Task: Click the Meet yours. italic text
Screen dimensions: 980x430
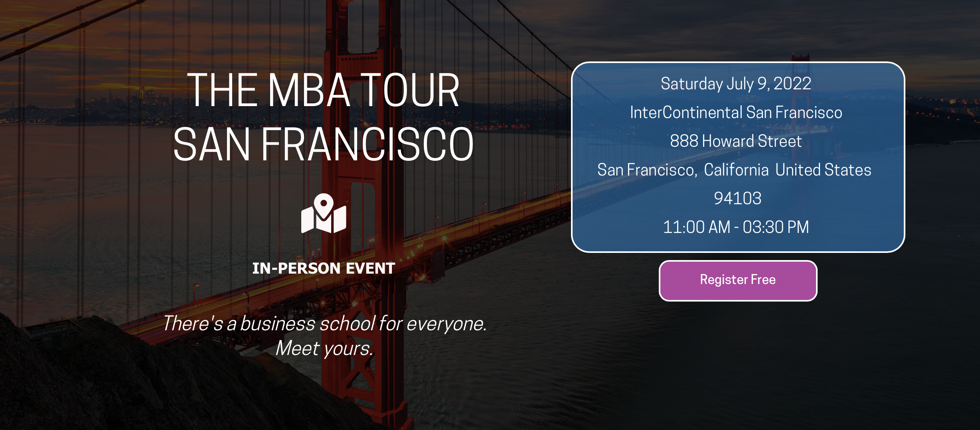Action: 324,349
